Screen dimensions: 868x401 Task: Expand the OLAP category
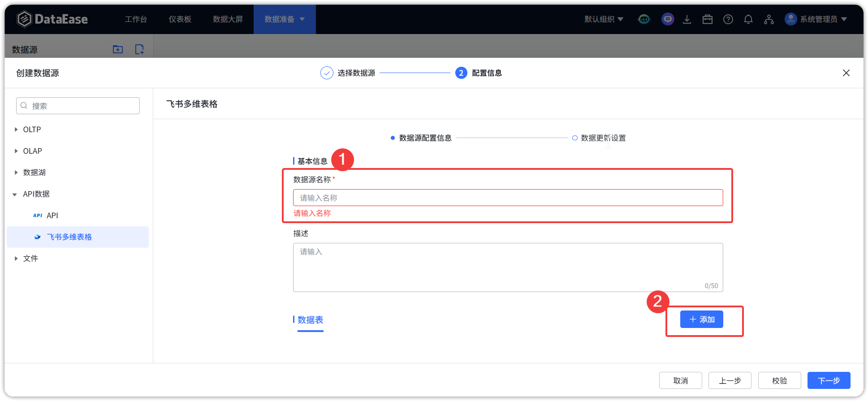click(x=16, y=151)
